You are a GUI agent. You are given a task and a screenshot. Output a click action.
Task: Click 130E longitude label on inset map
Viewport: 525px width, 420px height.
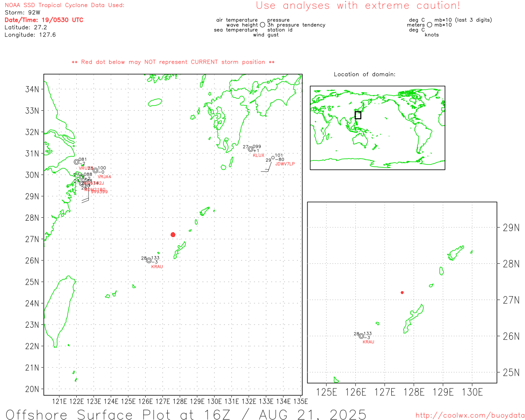tap(472, 392)
